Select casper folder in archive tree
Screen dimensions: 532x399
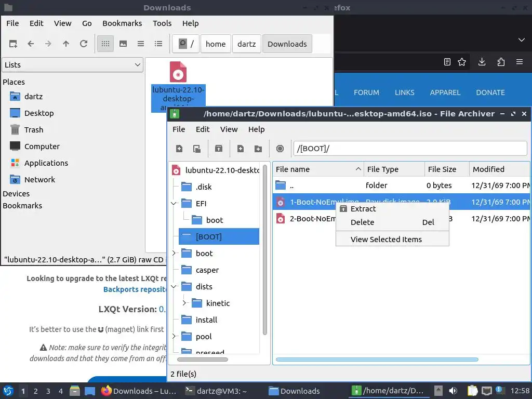(x=207, y=270)
